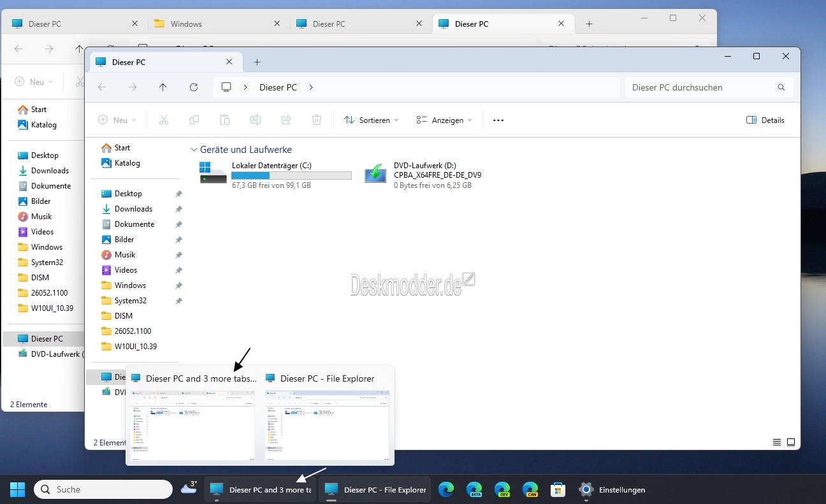Open DVD-Laufwerk (D:) drive
The width and height of the screenshot is (826, 504).
pos(423,175)
